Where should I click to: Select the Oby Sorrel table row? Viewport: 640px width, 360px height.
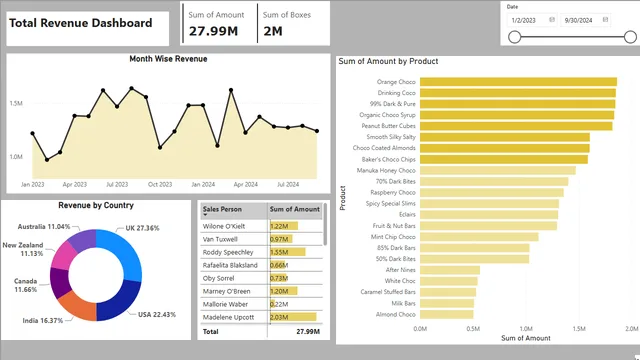261,278
